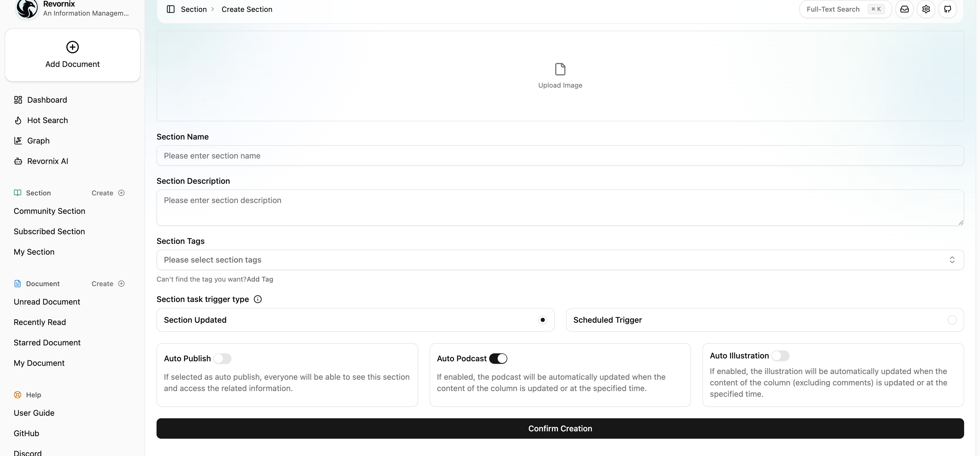Open settings gear icon in header
This screenshot has height=456, width=980.
(x=926, y=9)
